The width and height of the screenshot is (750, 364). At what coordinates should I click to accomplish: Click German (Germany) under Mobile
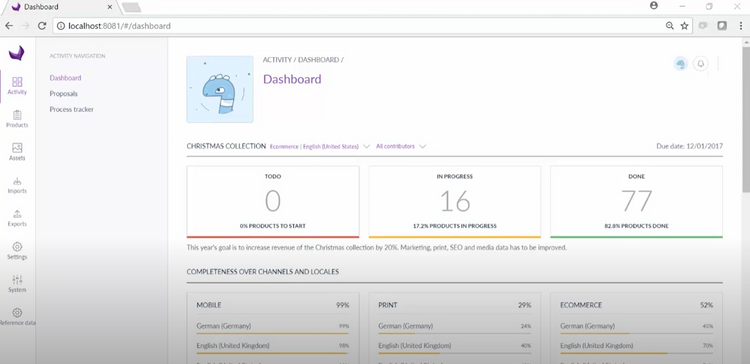point(223,326)
